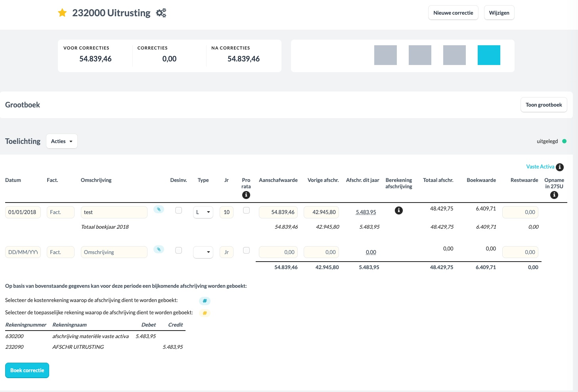Click the info icon under Pro rata
Image resolution: width=578 pixels, height=392 pixels.
[x=246, y=195]
